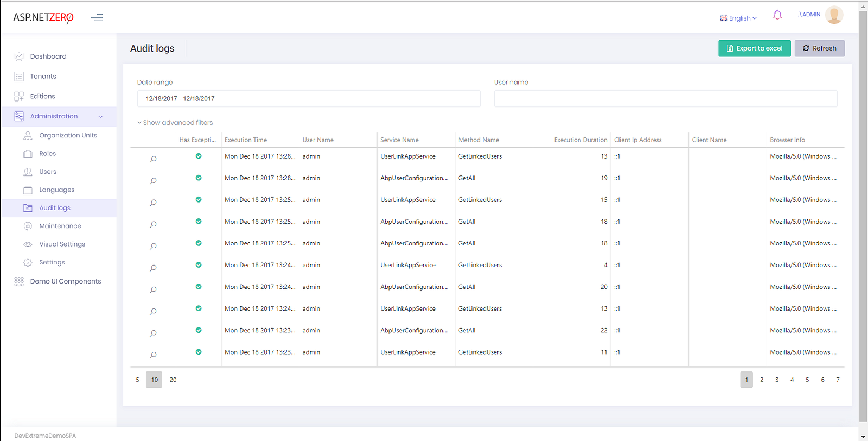Viewport: 868px width, 441px height.
Task: Collapse the Administration menu chevron
Action: coord(100,117)
